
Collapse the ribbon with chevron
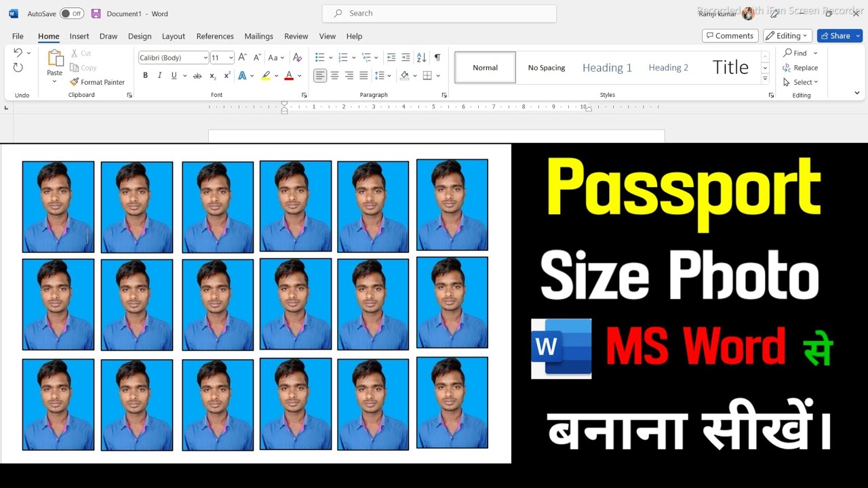(857, 93)
